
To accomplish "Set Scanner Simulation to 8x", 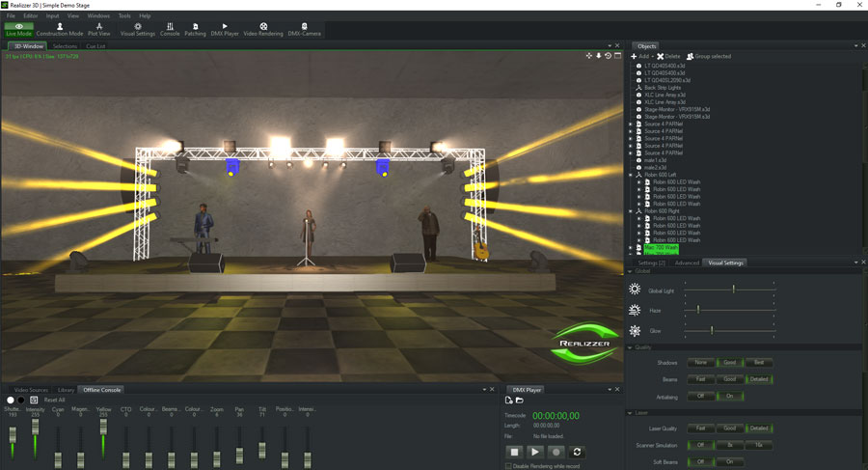I will click(x=730, y=445).
